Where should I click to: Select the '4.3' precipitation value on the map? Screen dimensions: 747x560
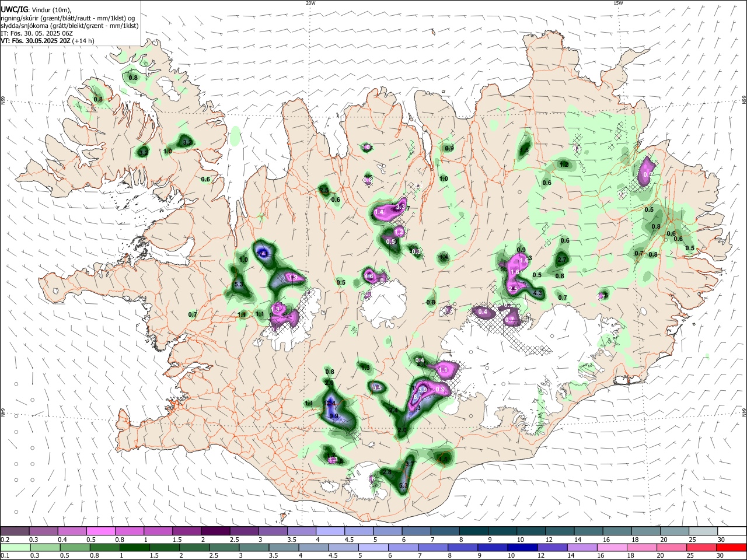pyautogui.click(x=538, y=293)
